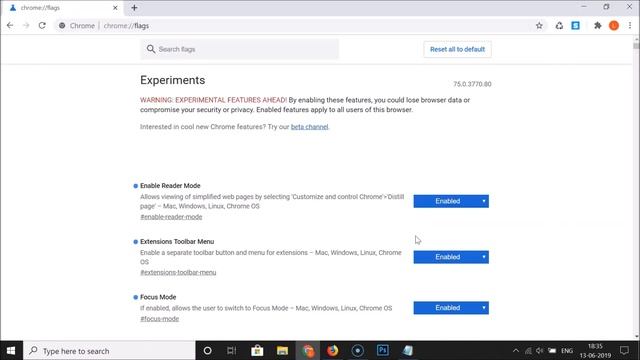
Task: Click Reset all to default
Action: click(x=457, y=49)
